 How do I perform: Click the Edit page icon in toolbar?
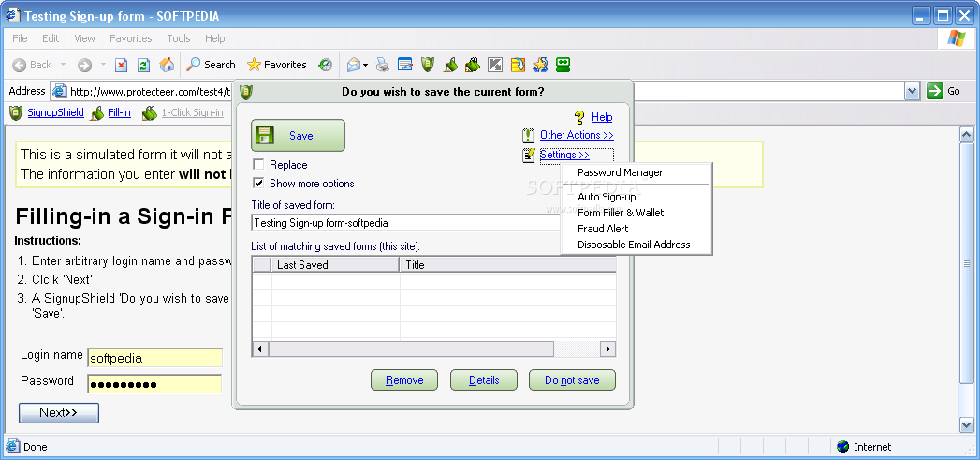click(405, 65)
